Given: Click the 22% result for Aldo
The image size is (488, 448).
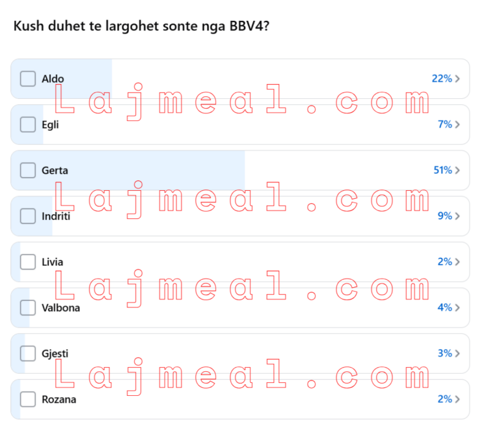Looking at the screenshot, I should [x=442, y=79].
